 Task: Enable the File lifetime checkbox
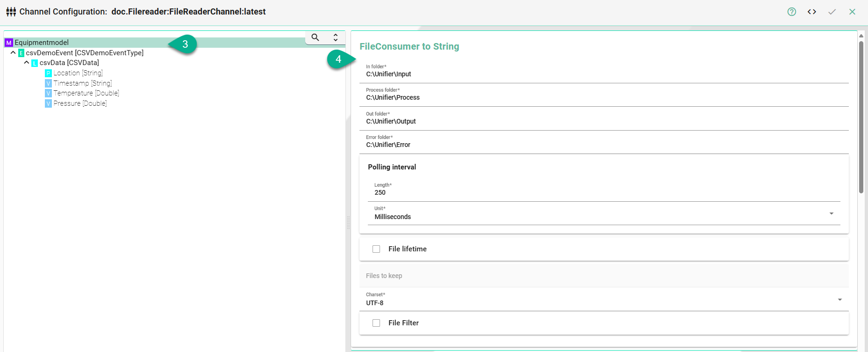pos(376,249)
